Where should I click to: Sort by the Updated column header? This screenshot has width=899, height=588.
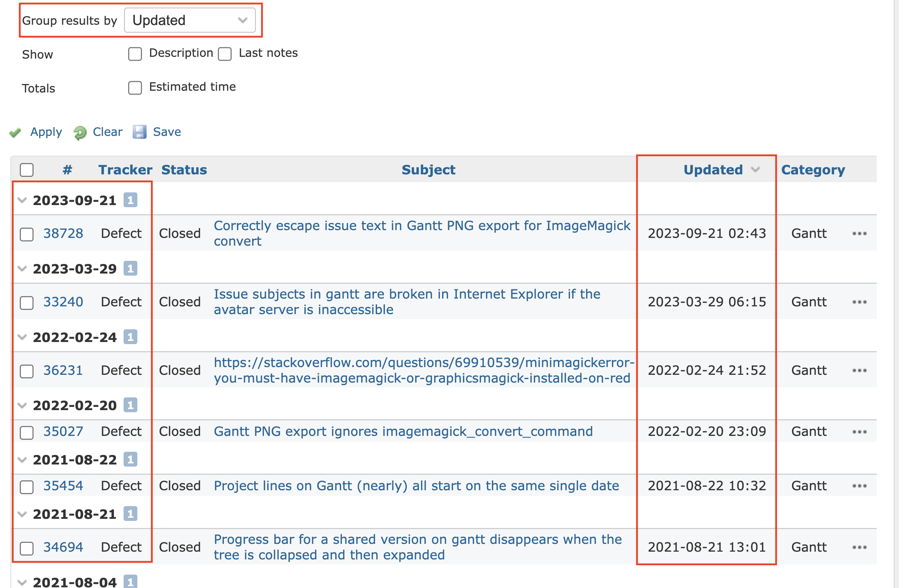click(x=713, y=169)
